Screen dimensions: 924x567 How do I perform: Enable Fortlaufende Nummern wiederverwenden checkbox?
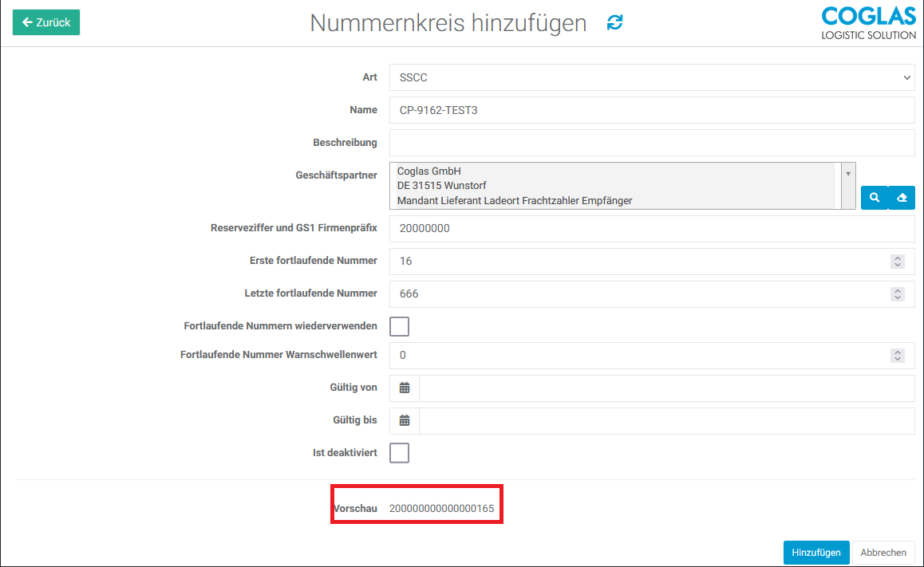pos(399,326)
